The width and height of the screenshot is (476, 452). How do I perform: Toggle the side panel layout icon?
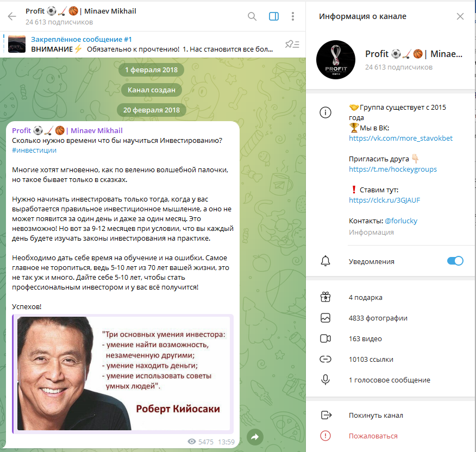point(274,16)
